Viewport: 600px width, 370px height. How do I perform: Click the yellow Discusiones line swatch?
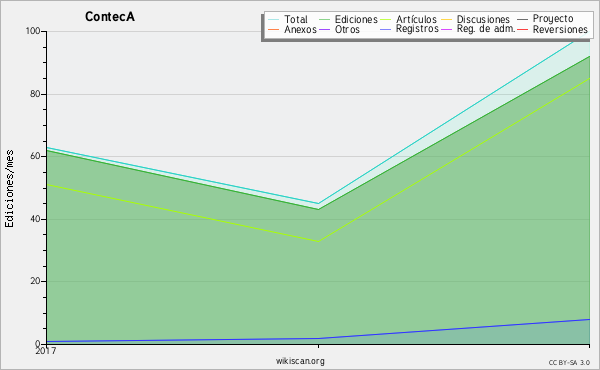tap(447, 20)
